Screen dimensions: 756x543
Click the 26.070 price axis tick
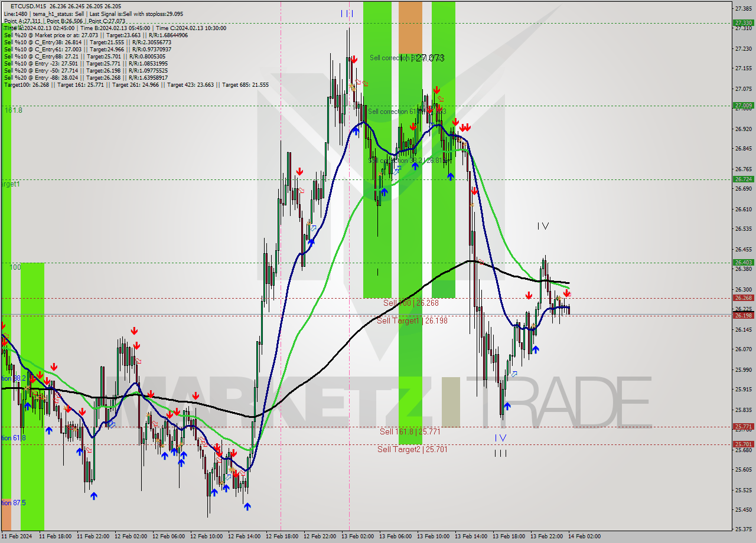(743, 349)
